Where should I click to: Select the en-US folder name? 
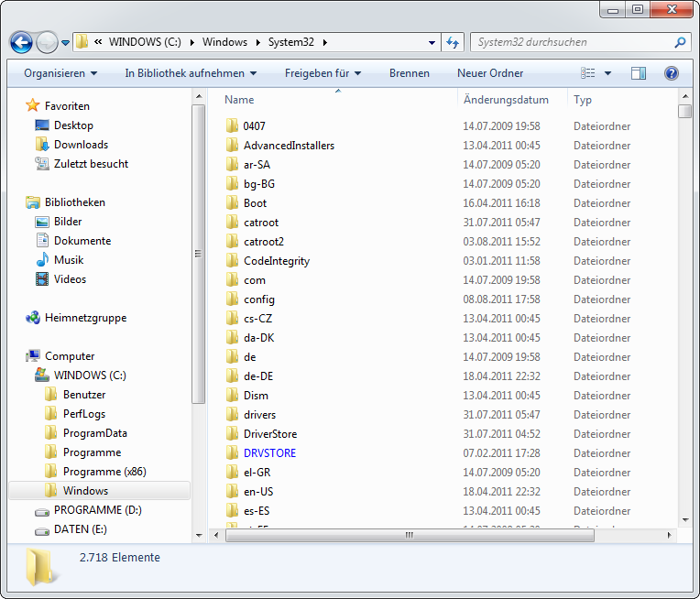click(x=258, y=491)
